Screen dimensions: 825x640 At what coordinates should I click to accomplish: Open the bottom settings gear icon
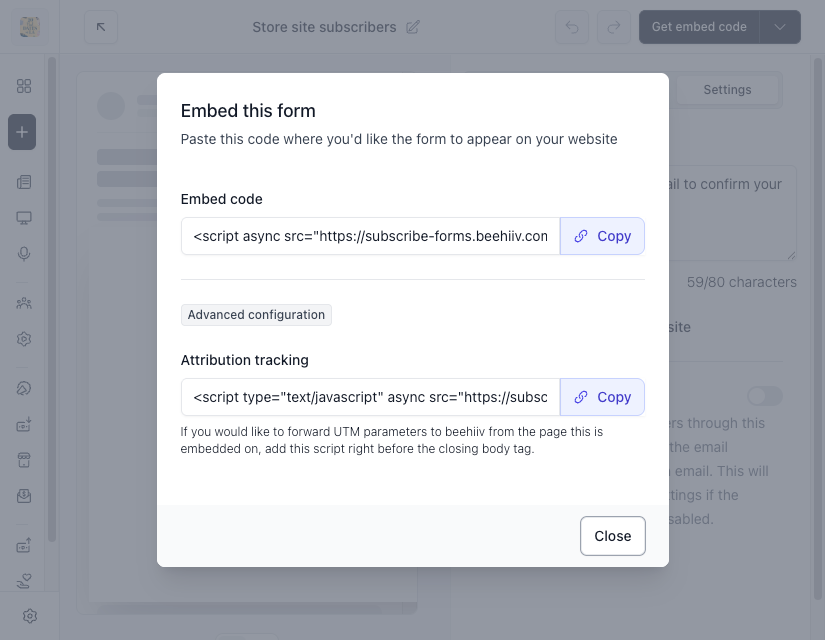coord(30,616)
